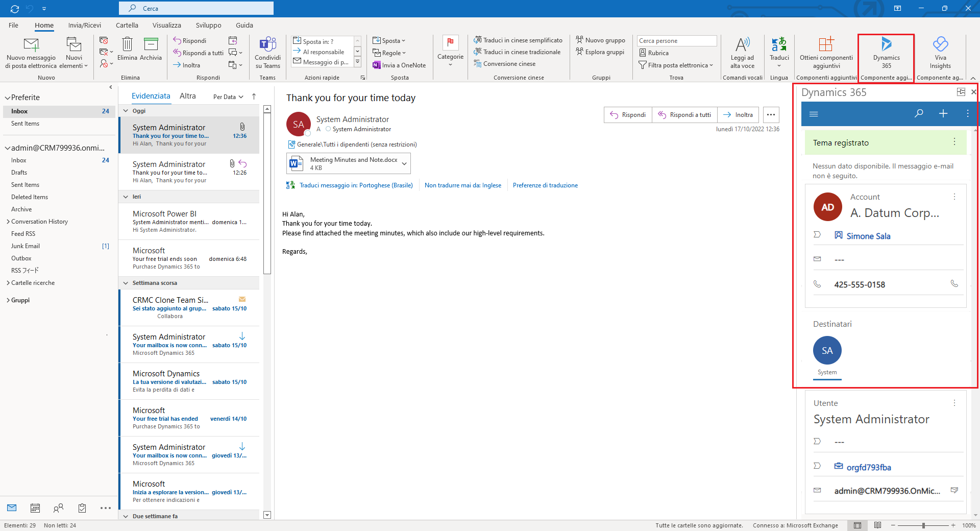
Task: Collapse the ribbon with the caret
Action: click(973, 78)
